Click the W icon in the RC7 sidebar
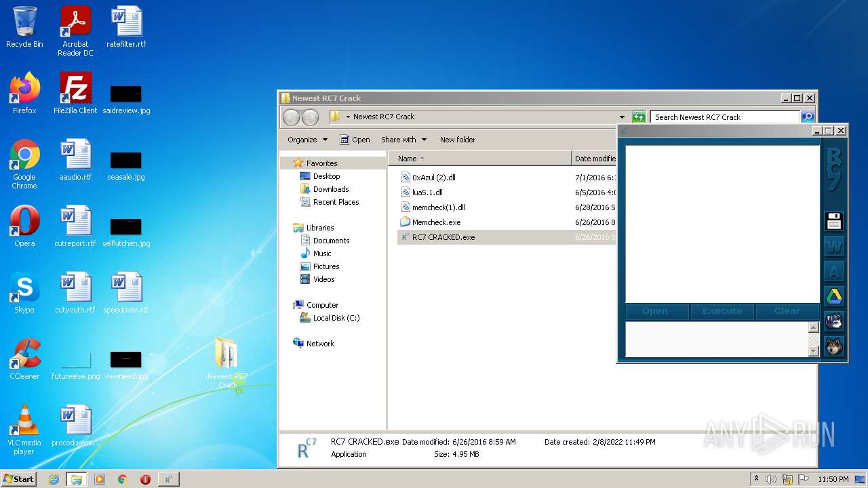Viewport: 868px width, 488px height. (833, 246)
